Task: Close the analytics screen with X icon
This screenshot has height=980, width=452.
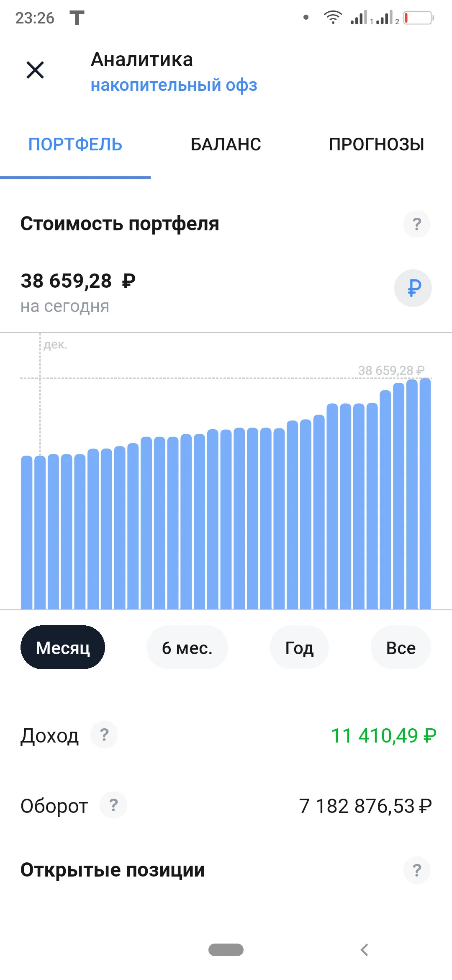Action: tap(35, 70)
